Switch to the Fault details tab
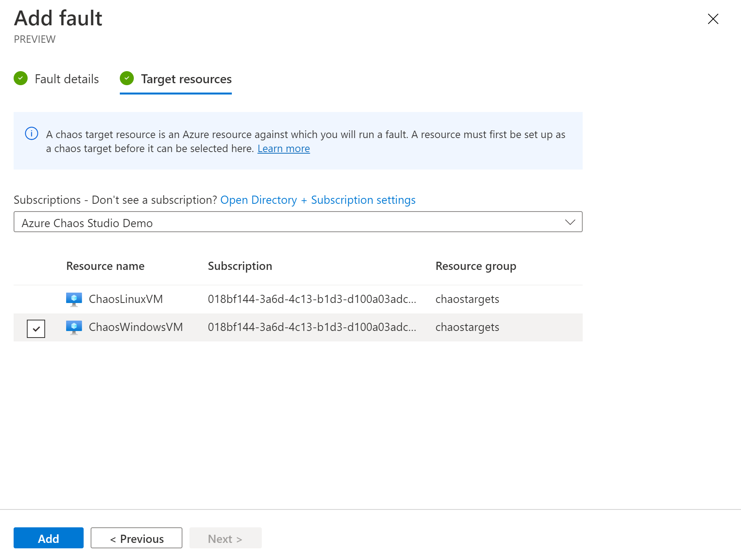The height and width of the screenshot is (560, 741). pyautogui.click(x=67, y=79)
